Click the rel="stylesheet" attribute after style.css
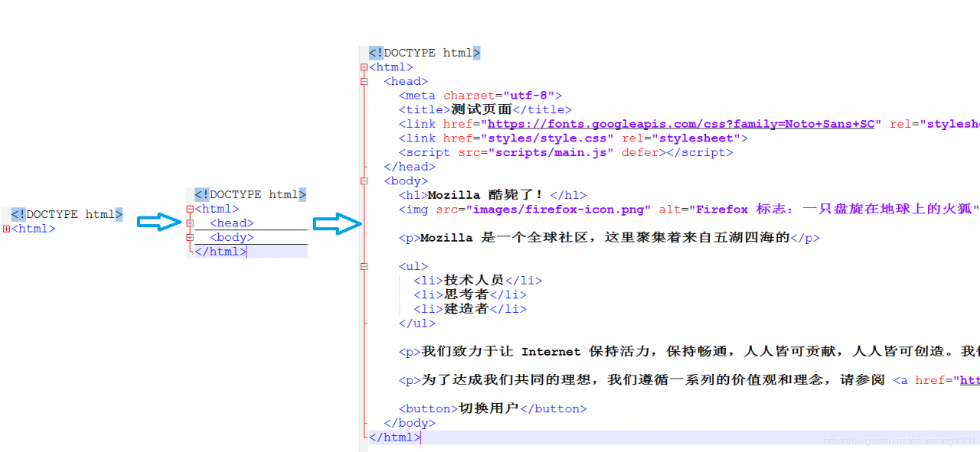 coord(681,138)
